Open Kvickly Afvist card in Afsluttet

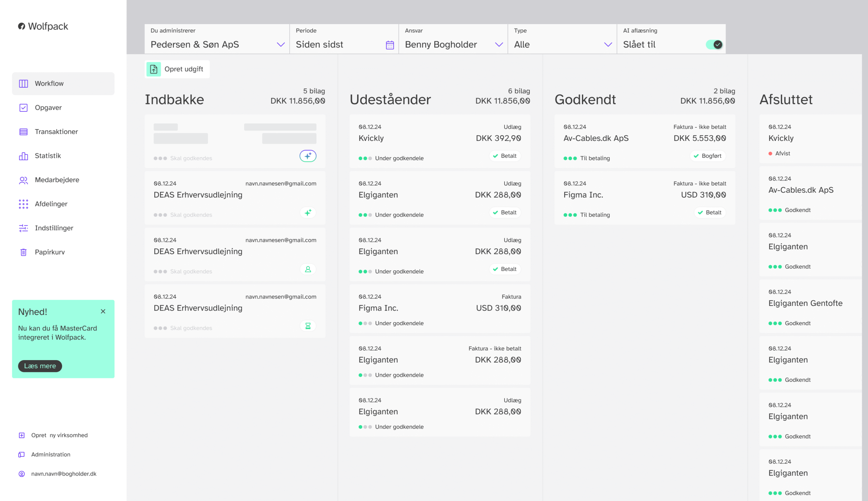tap(810, 139)
